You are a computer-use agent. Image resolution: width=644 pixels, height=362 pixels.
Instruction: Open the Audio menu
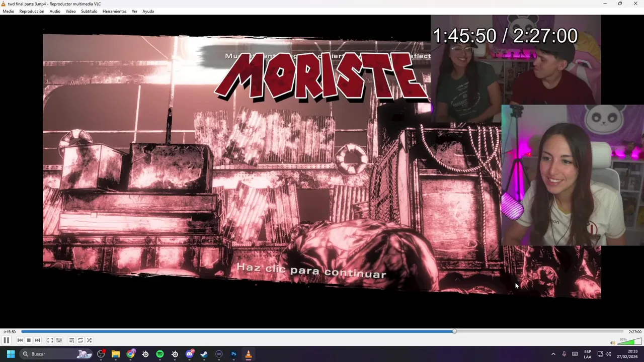tap(55, 11)
